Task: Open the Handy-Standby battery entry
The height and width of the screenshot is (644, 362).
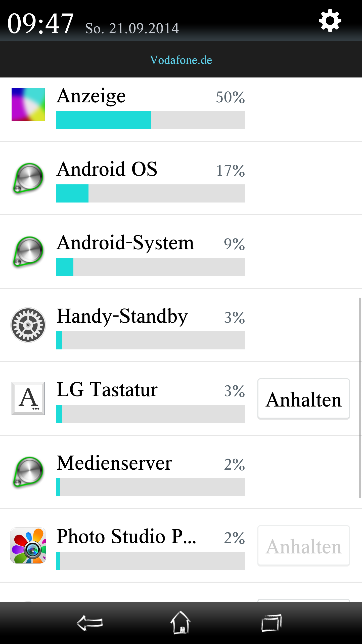Action: point(181,325)
